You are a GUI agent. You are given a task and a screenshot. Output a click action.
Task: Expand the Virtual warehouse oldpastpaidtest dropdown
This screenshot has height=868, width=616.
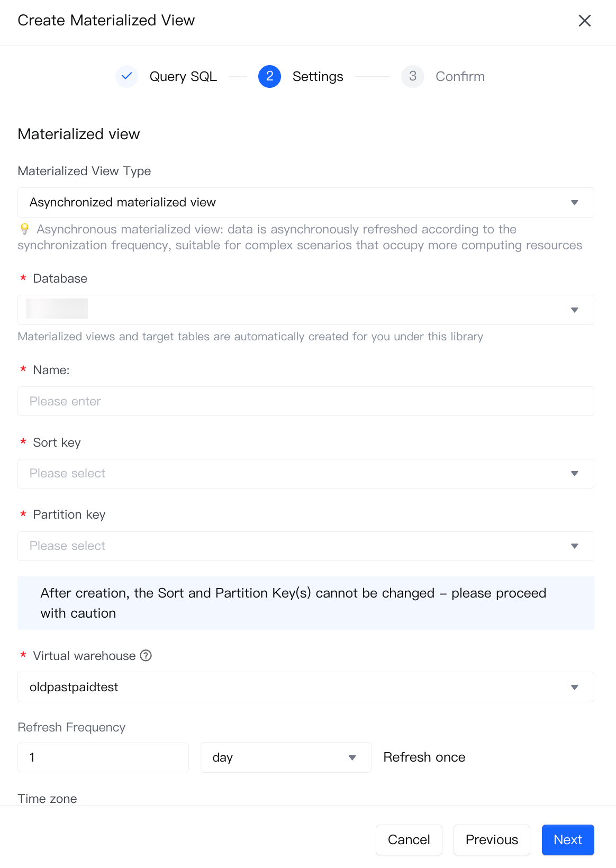305,687
